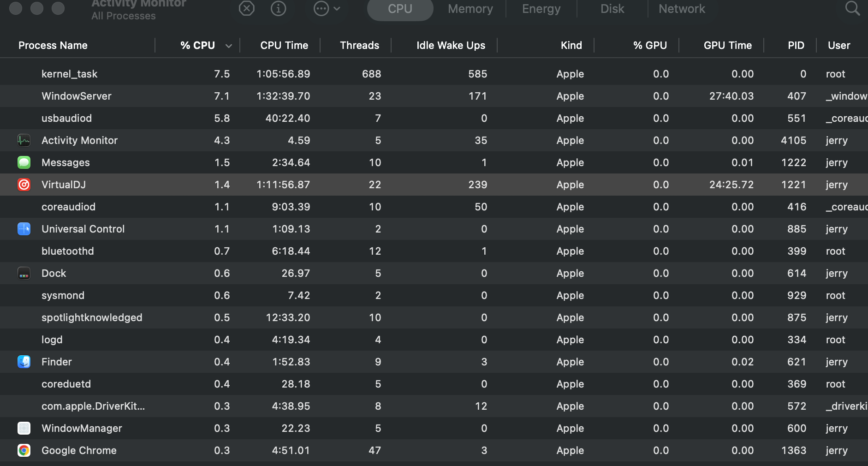Image resolution: width=868 pixels, height=466 pixels.
Task: Switch to the Memory tab
Action: 470,9
